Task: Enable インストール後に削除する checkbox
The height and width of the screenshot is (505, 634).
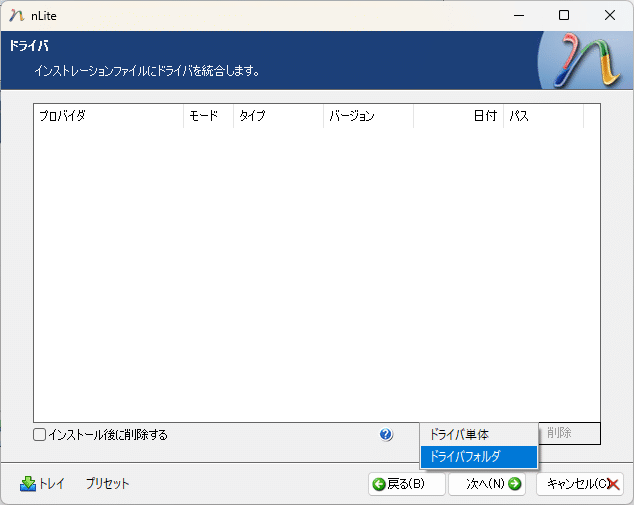Action: 39,435
